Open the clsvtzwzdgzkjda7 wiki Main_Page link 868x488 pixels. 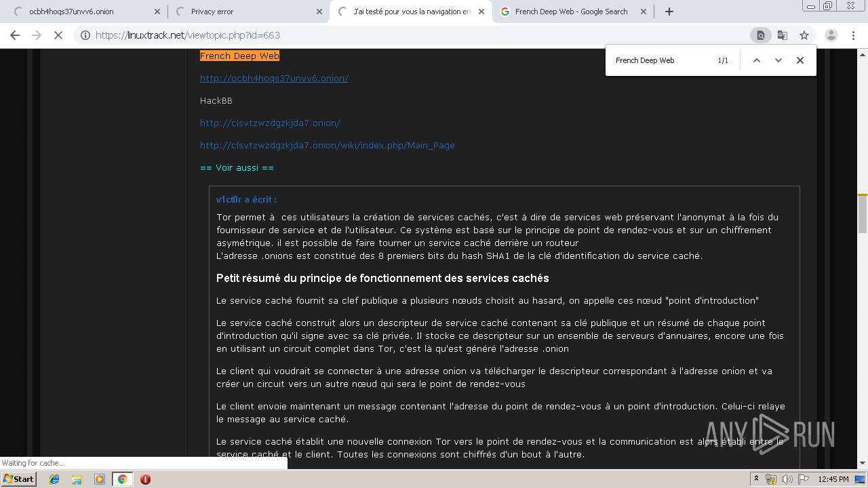(327, 145)
